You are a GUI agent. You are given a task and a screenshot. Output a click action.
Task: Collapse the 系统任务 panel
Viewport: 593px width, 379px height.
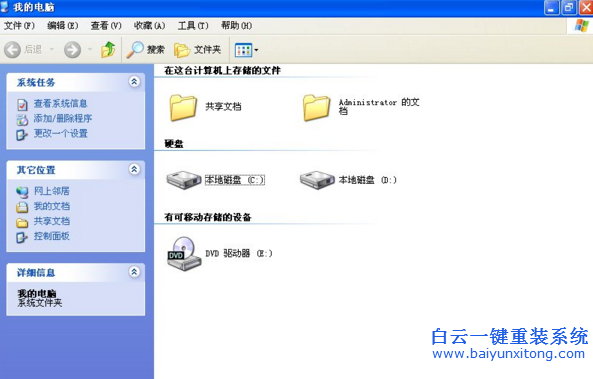click(134, 82)
